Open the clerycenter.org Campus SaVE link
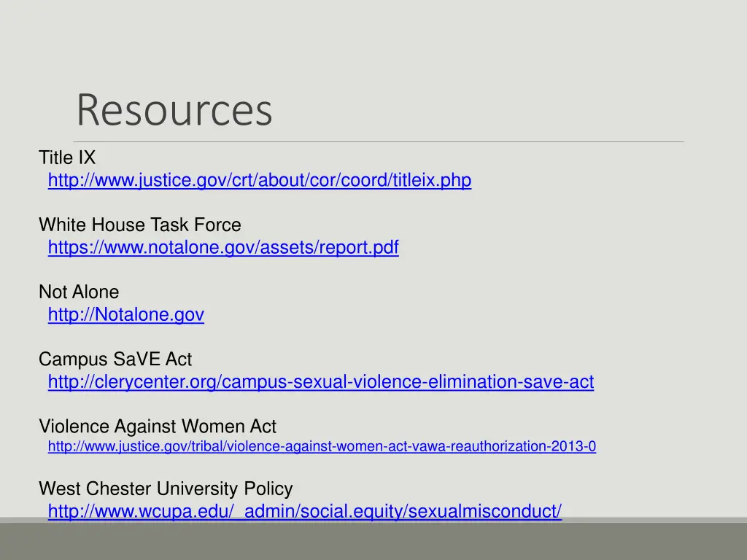 click(320, 382)
